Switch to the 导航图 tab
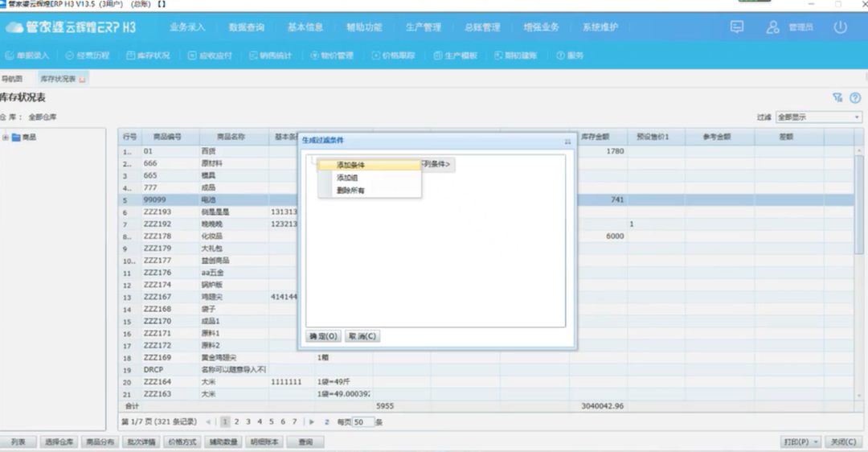This screenshot has width=868, height=452. [x=11, y=79]
